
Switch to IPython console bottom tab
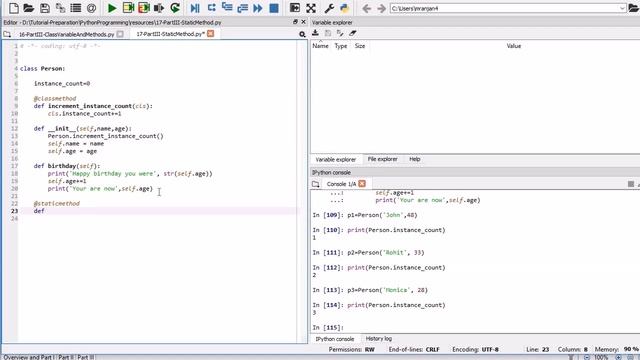[335, 339]
